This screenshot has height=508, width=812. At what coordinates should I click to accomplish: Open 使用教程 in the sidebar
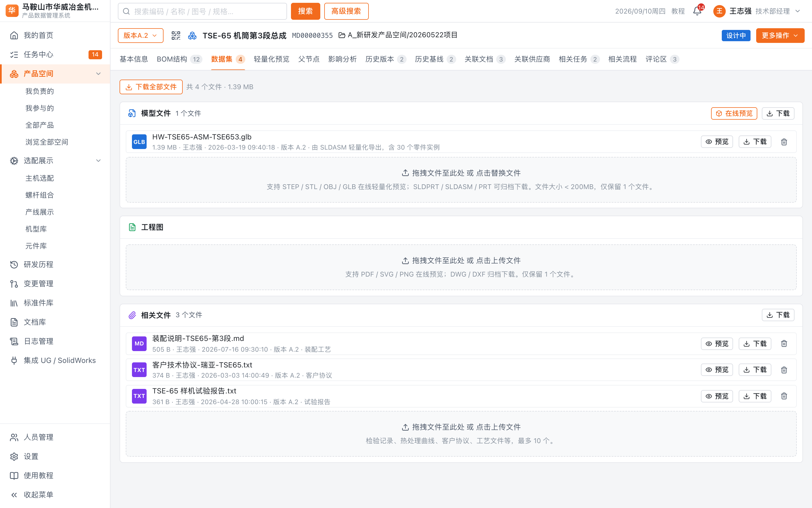55,476
